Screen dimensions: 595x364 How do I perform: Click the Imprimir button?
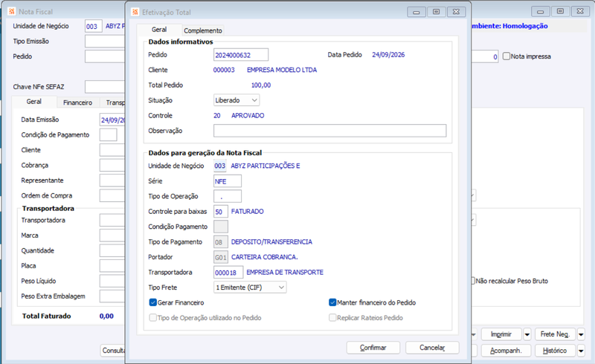[x=501, y=334]
